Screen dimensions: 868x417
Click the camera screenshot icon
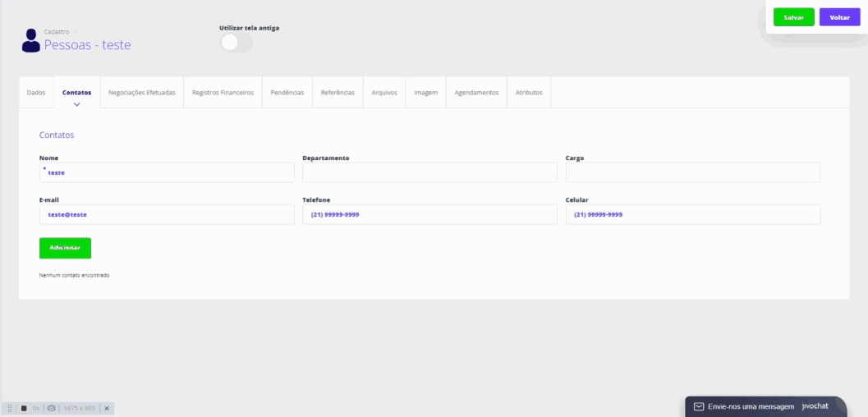51,408
